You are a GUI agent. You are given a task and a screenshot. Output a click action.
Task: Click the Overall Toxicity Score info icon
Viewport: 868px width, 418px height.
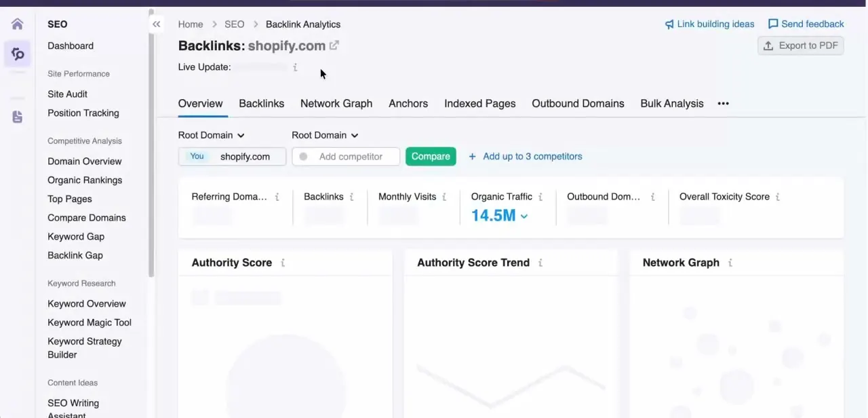pos(778,197)
